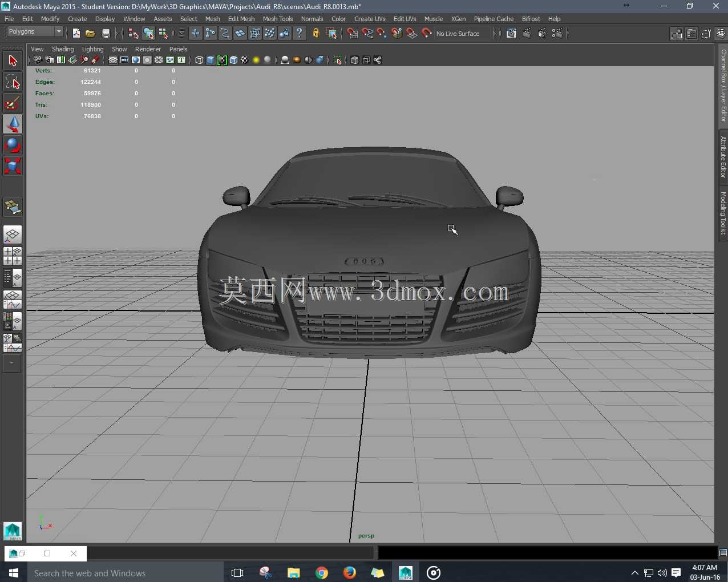Toggle Snap to view planes magnet
Screen dimensions: 728x582
pos(412,34)
